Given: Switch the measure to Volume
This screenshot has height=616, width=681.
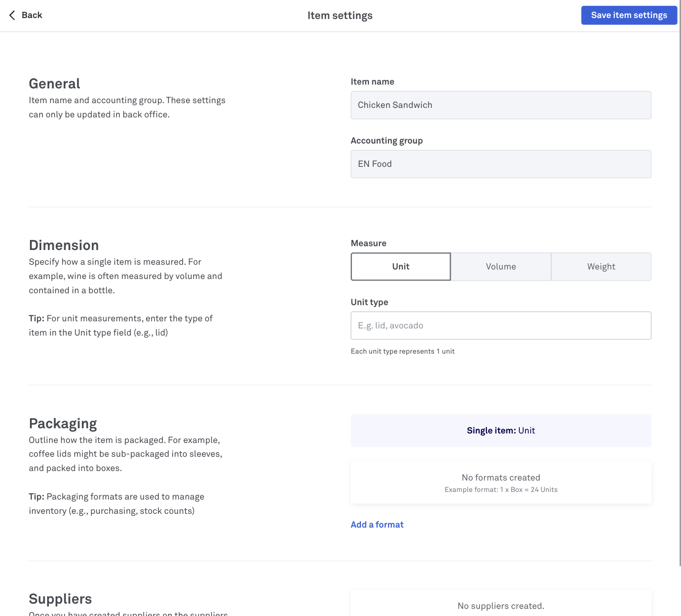Looking at the screenshot, I should [501, 267].
